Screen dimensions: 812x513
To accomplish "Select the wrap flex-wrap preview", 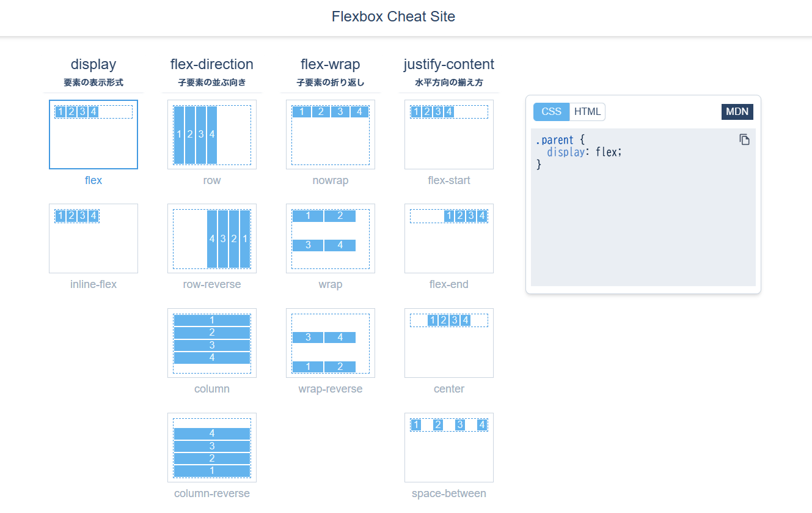I will tap(331, 238).
